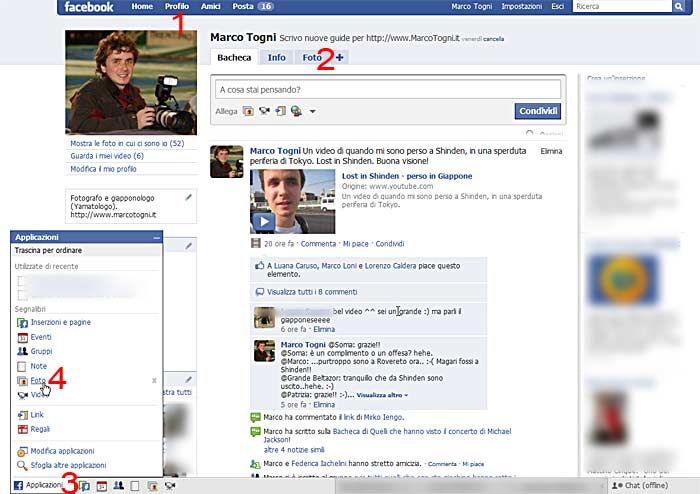Click Commenta under the video post
This screenshot has height=494, width=700.
(x=318, y=244)
